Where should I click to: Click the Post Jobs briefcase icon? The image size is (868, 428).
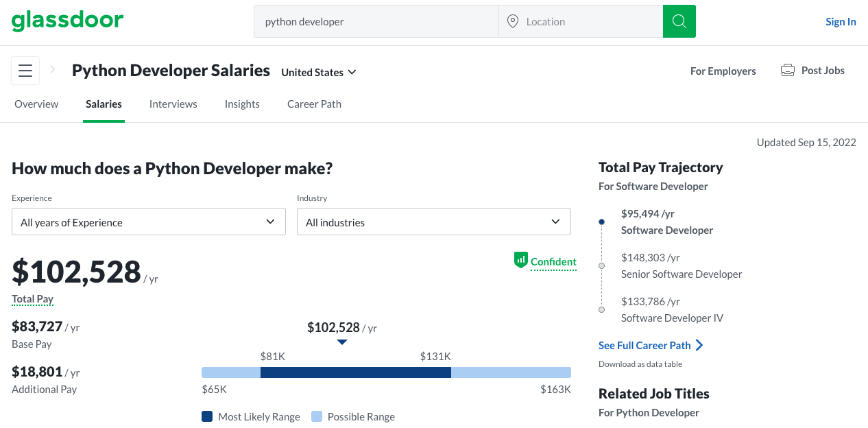(788, 71)
